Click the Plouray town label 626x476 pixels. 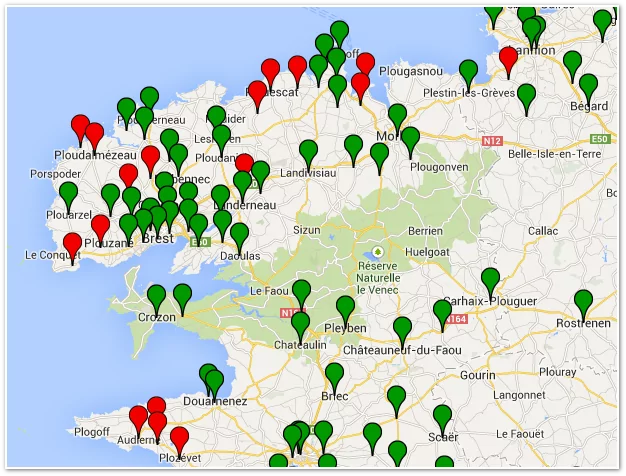tap(557, 373)
